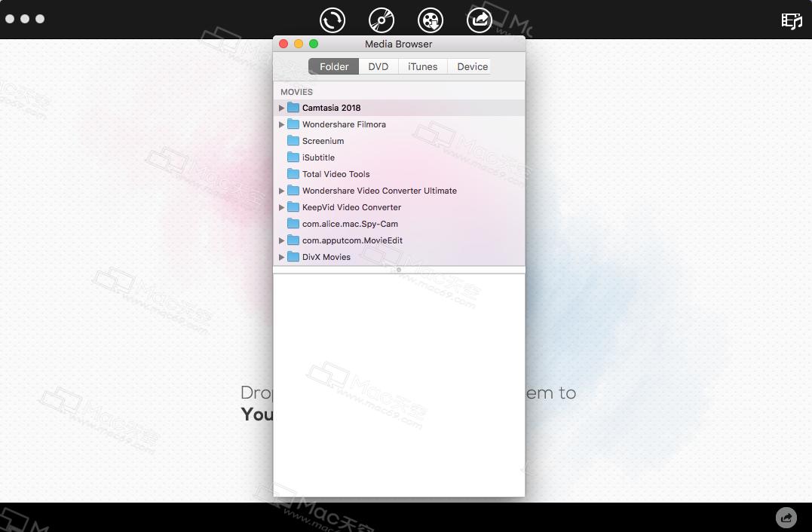The height and width of the screenshot is (532, 812).
Task: Click the folder icon beside Camtasia 2018
Action: pyautogui.click(x=293, y=108)
